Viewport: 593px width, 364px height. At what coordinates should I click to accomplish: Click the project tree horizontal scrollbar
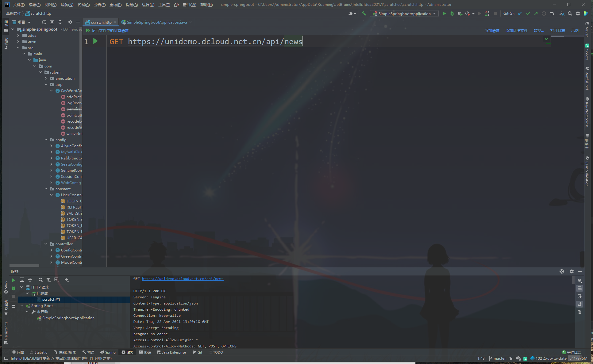click(24, 266)
